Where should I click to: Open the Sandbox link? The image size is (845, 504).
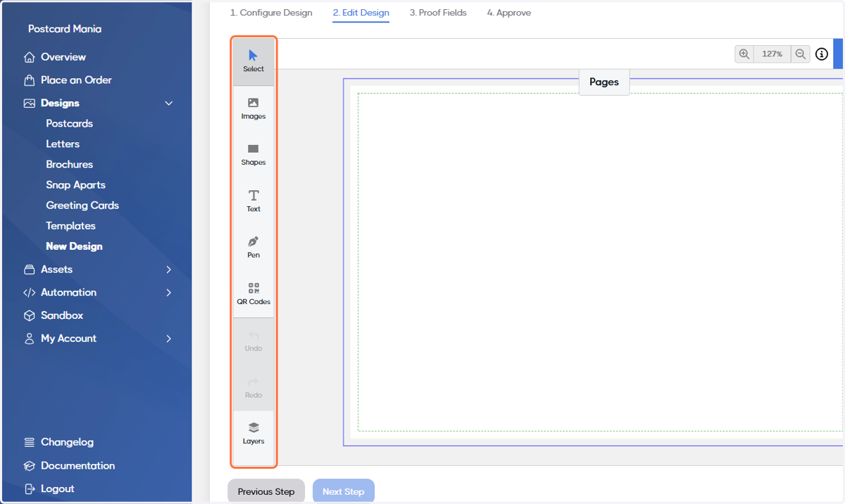62,315
